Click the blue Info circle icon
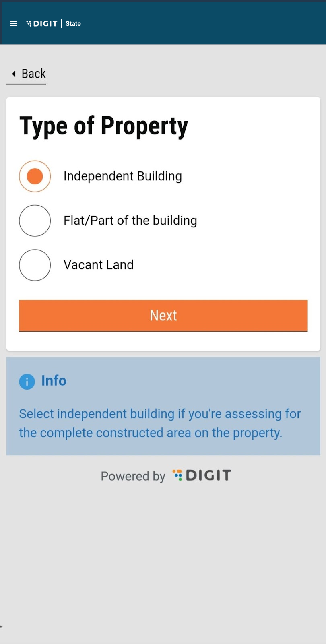The image size is (326, 644). [x=27, y=381]
